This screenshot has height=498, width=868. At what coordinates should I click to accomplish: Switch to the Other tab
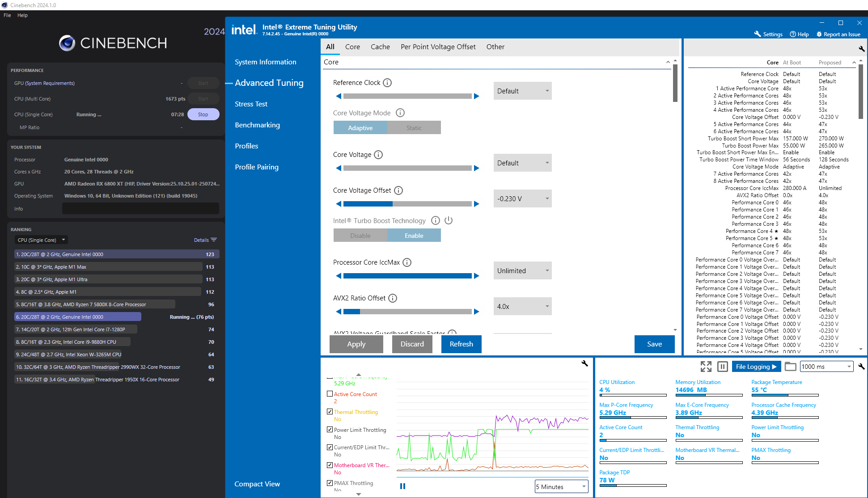click(x=495, y=47)
